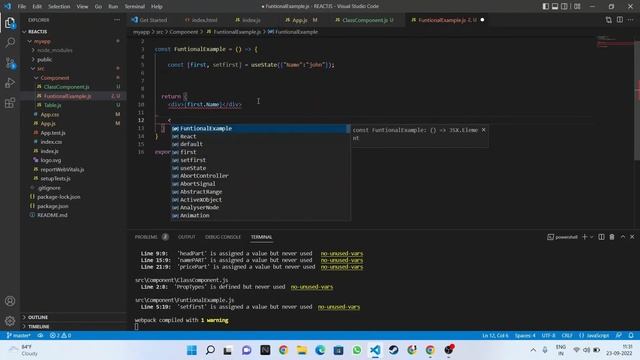Viewport: 640px width, 360px height.
Task: Open Table.js in the explorer
Action: [x=53, y=105]
